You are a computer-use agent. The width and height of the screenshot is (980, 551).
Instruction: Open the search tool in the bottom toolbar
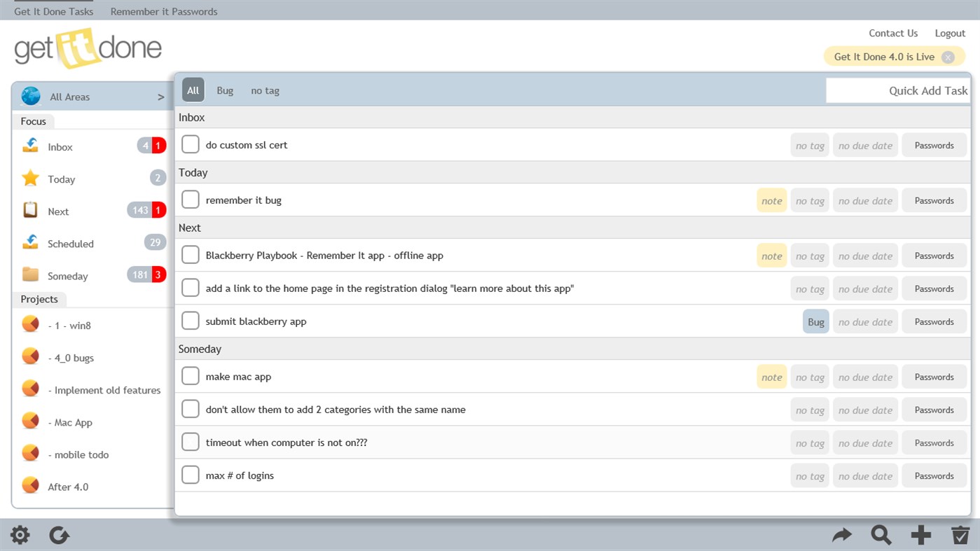coord(881,535)
